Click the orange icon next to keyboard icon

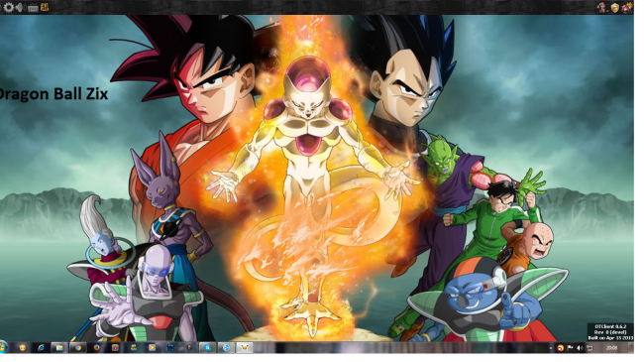[45, 7]
